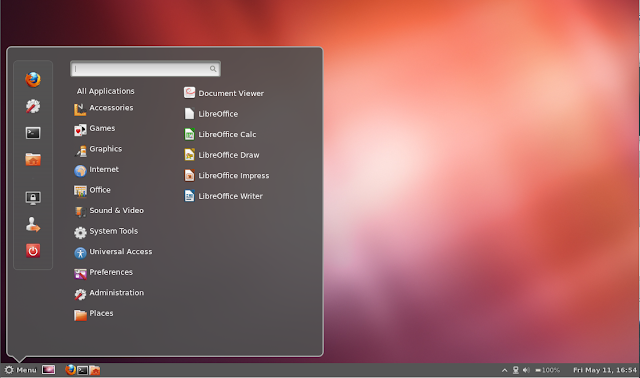Screen dimensions: 640x378
Task: Select the Office category
Action: pyautogui.click(x=92, y=190)
